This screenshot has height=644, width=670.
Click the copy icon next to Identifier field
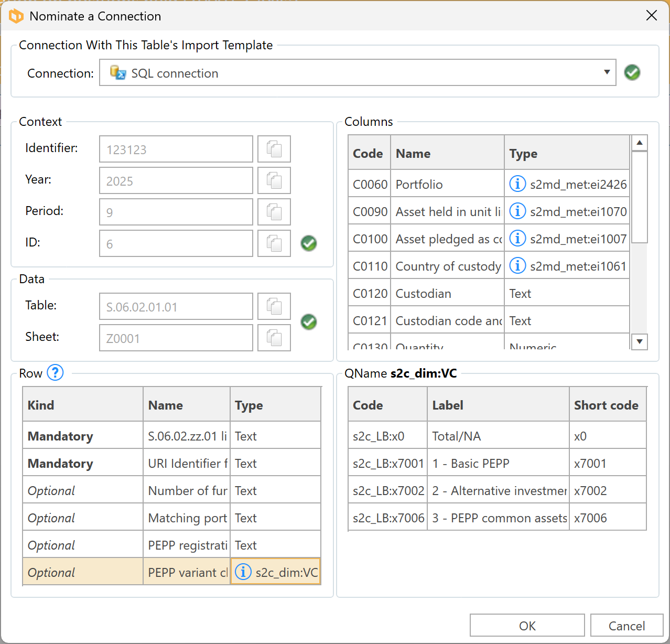coord(274,149)
